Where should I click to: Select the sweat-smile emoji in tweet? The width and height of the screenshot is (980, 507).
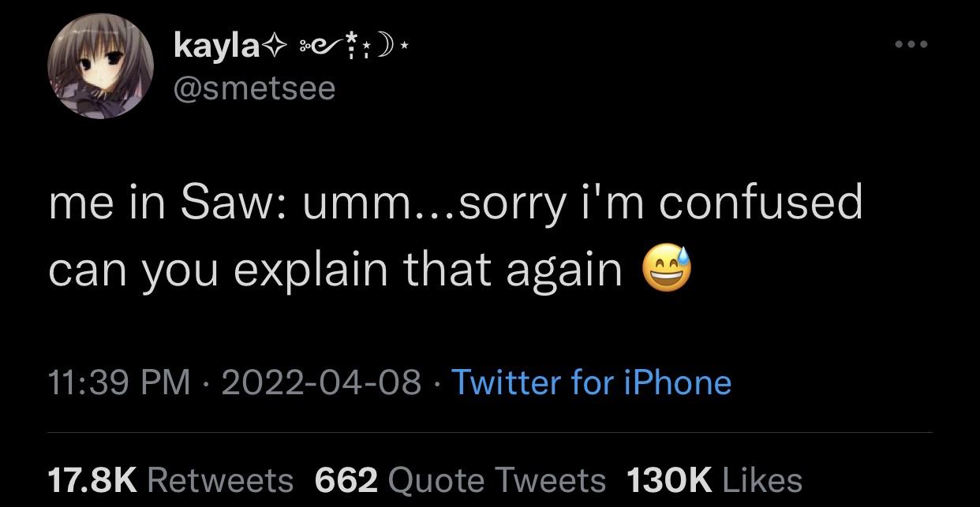667,271
